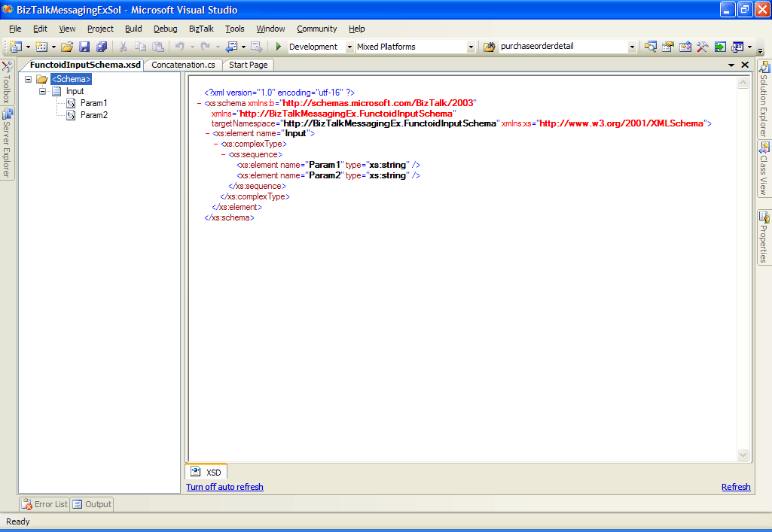
Task: Open the Properties side tab
Action: 764,237
